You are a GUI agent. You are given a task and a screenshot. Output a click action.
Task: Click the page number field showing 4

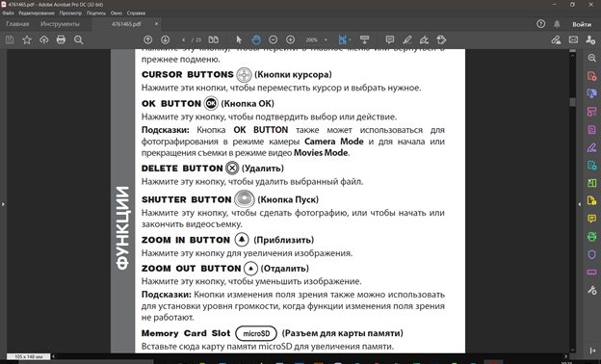(183, 39)
